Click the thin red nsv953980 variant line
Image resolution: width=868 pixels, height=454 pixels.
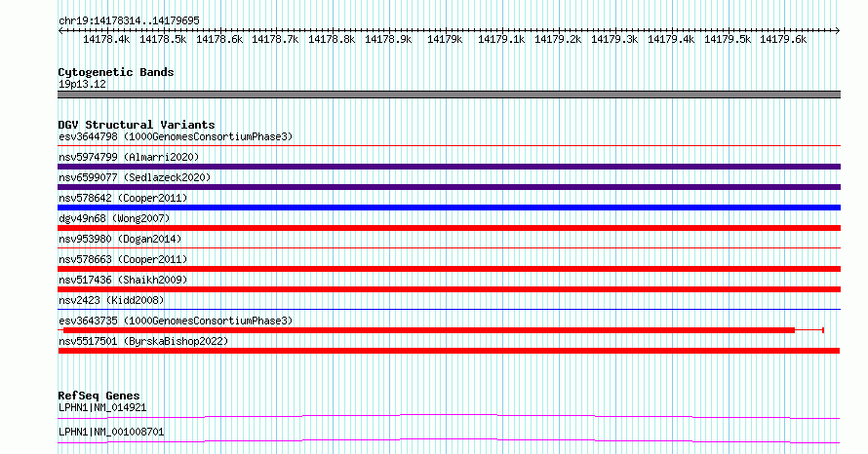[449, 248]
